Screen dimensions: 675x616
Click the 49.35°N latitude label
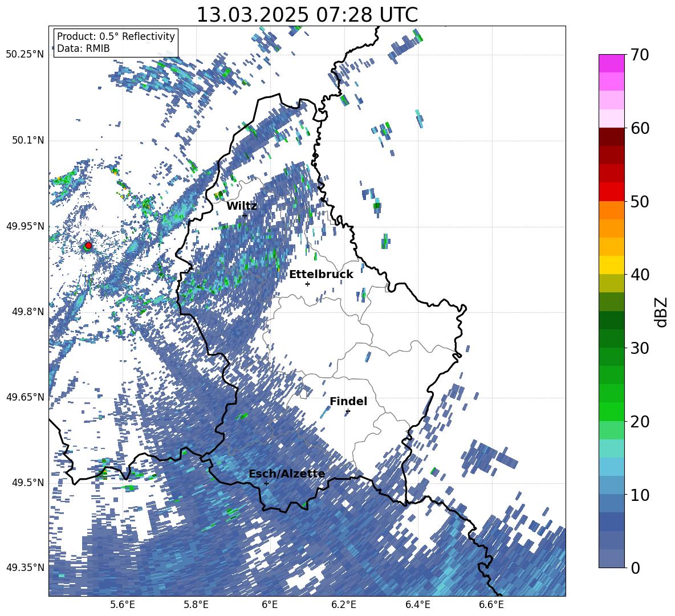click(x=25, y=568)
